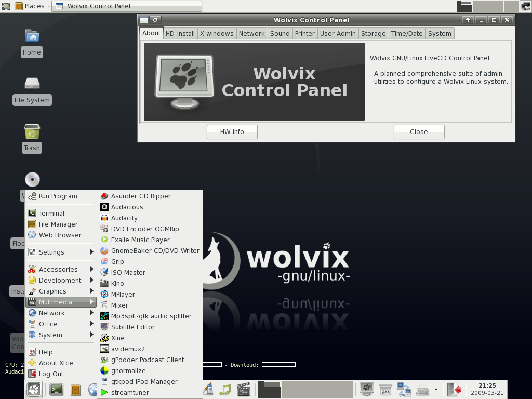Image resolution: width=532 pixels, height=399 pixels.
Task: Launch Grip from Multimedia submenu
Action: pos(150,262)
